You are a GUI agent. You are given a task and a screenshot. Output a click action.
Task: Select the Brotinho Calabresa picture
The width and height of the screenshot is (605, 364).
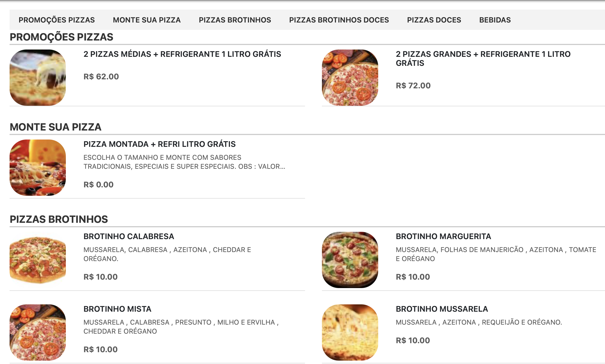pos(38,259)
